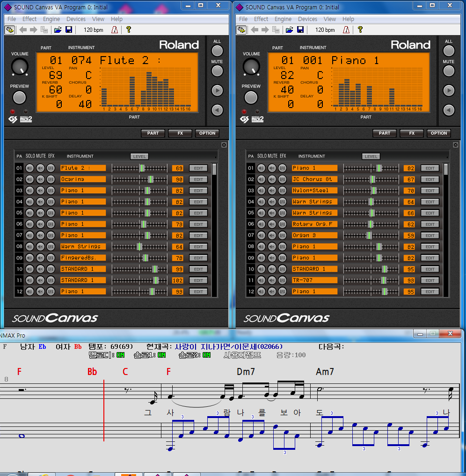Click the level slider for part 07 Organ 3
Viewport: 466px width, 476px height.
tap(371, 235)
